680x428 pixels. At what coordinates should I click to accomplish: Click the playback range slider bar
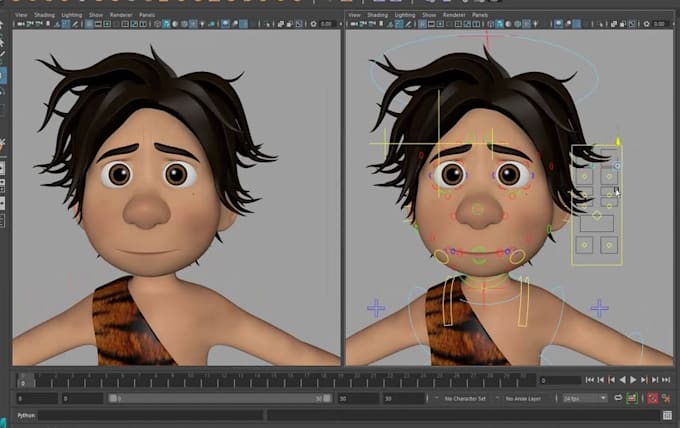coord(220,398)
